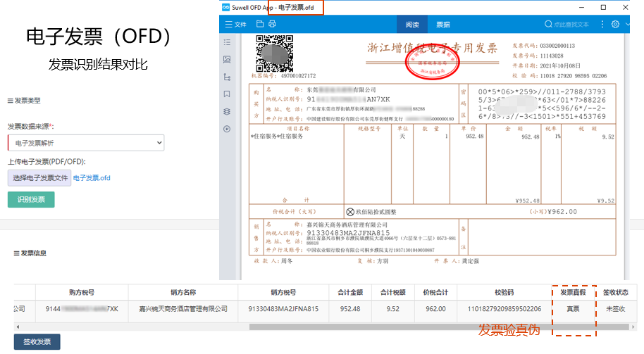Open the vertical dots more-options menu
This screenshot has width=644, height=354.
coord(602,24)
